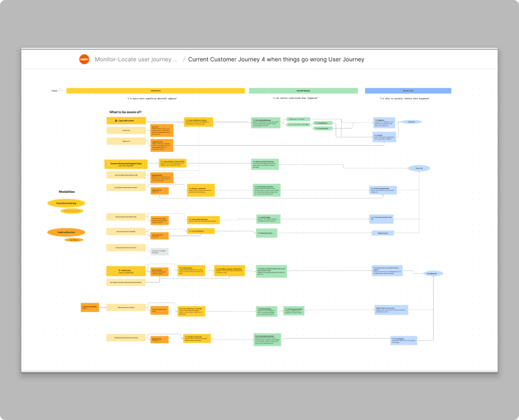Select the Email notifications ellipse
519x420 pixels.
point(66,232)
